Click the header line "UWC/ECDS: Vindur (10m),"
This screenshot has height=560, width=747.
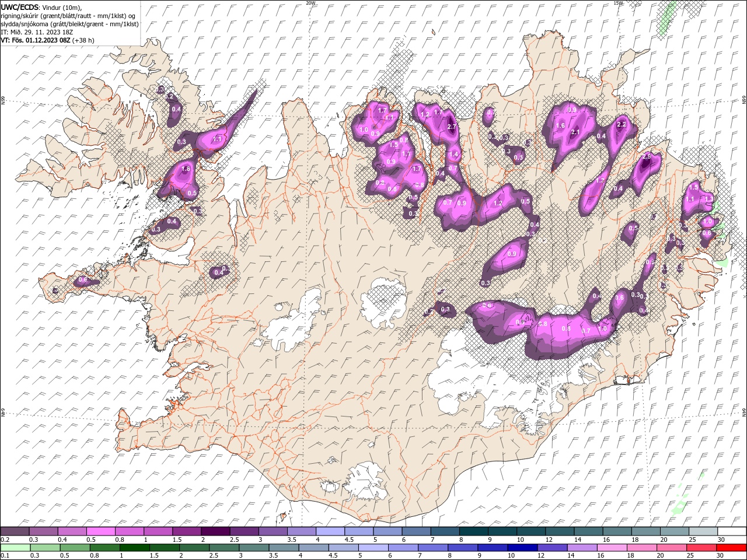(42, 7)
